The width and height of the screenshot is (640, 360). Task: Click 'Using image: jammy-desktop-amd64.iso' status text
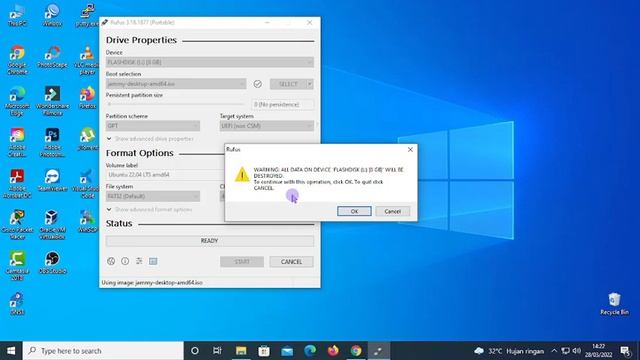click(x=152, y=282)
